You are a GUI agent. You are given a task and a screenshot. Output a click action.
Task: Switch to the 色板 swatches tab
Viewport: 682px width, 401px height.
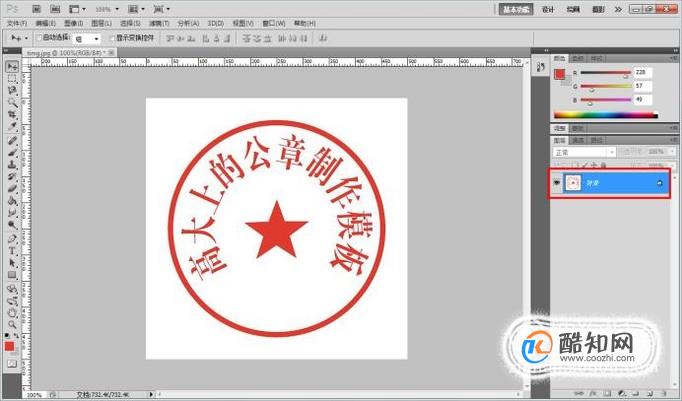578,58
